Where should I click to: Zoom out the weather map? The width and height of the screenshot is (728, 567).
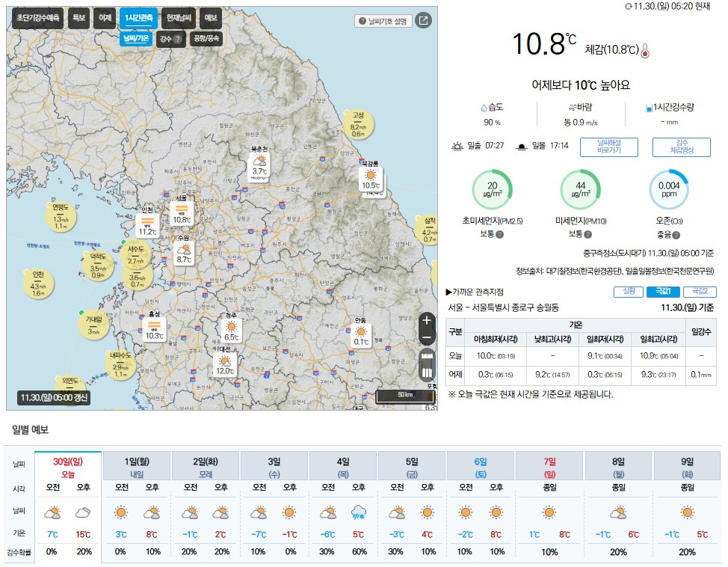(427, 337)
